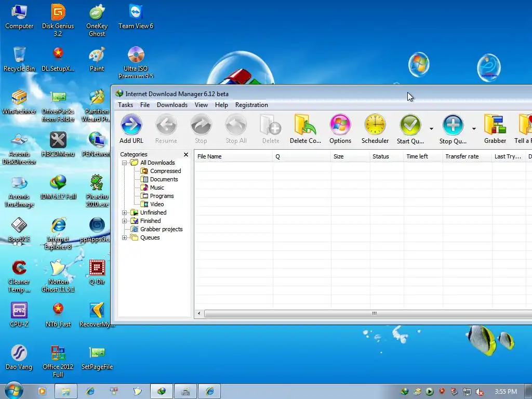532x399 pixels.
Task: Select CPU-Z desktop icon
Action: (19, 315)
